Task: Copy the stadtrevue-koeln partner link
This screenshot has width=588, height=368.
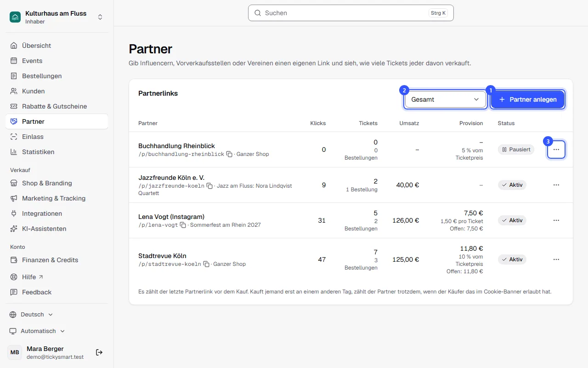Action: point(206,264)
